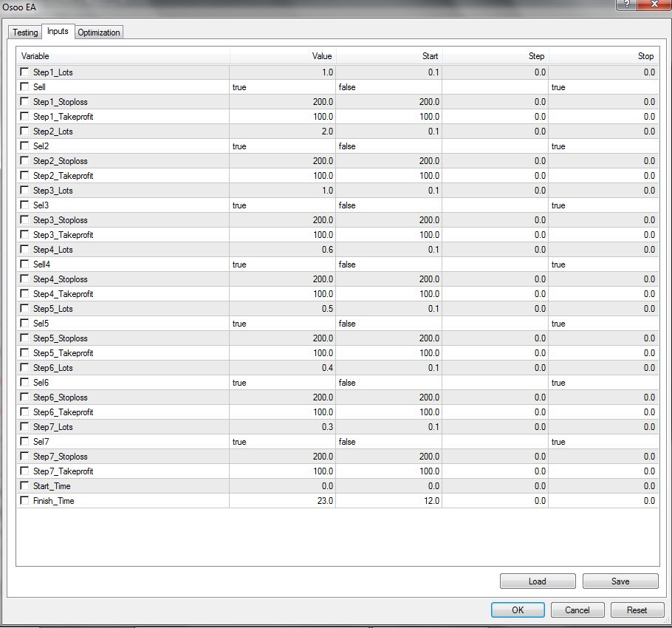Tick the Finish_Time checkbox
Image resolution: width=672 pixels, height=628 pixels.
[25, 501]
